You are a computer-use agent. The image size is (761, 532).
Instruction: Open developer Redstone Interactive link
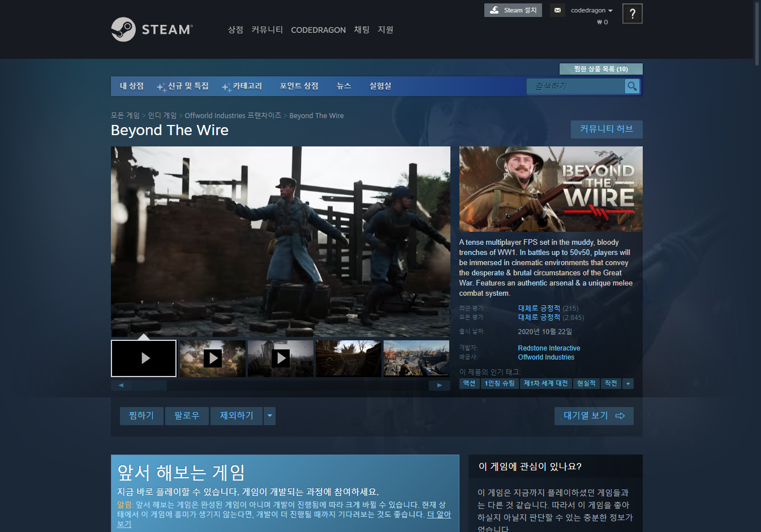tap(549, 348)
